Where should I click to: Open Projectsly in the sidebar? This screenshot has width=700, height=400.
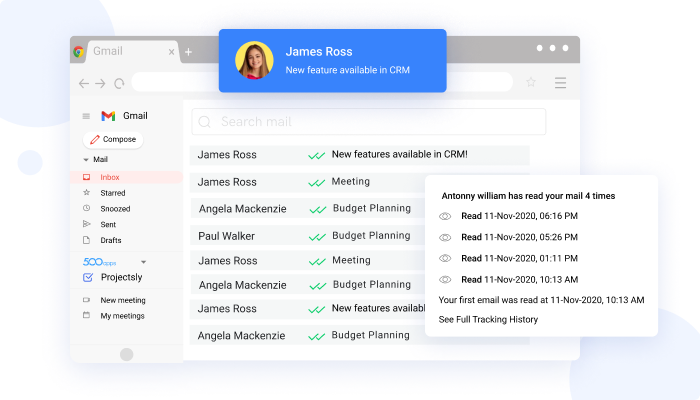pyautogui.click(x=121, y=277)
